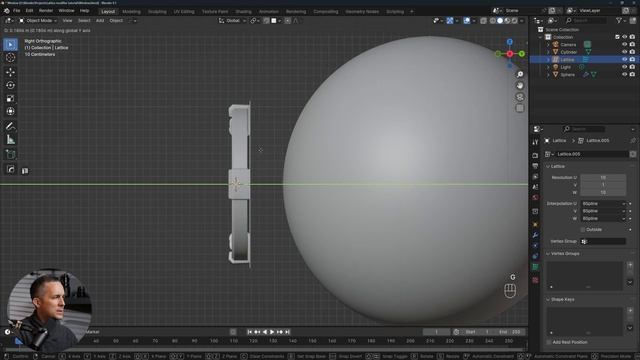This screenshot has height=360, width=640.
Task: Click the timeline play button
Action: tap(272, 332)
